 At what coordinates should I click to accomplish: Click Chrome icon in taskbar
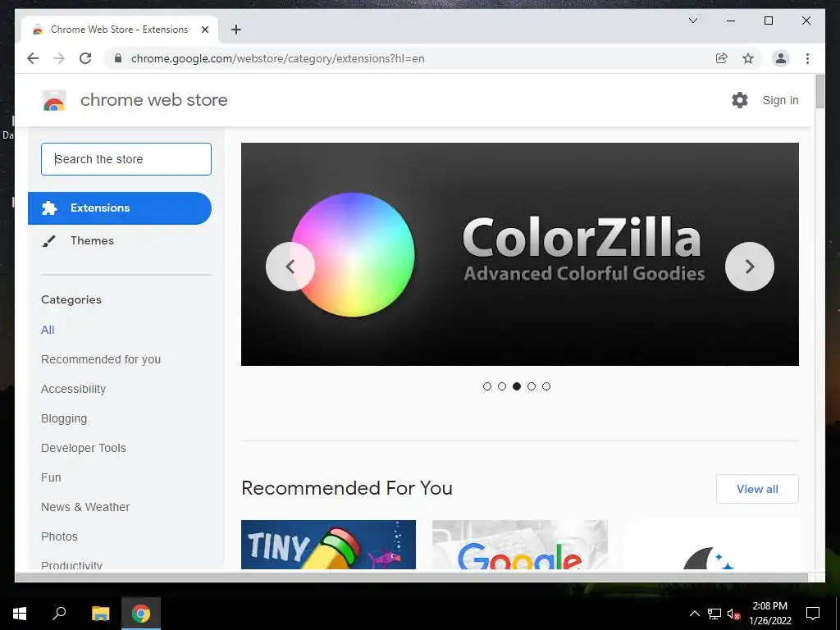click(x=141, y=614)
